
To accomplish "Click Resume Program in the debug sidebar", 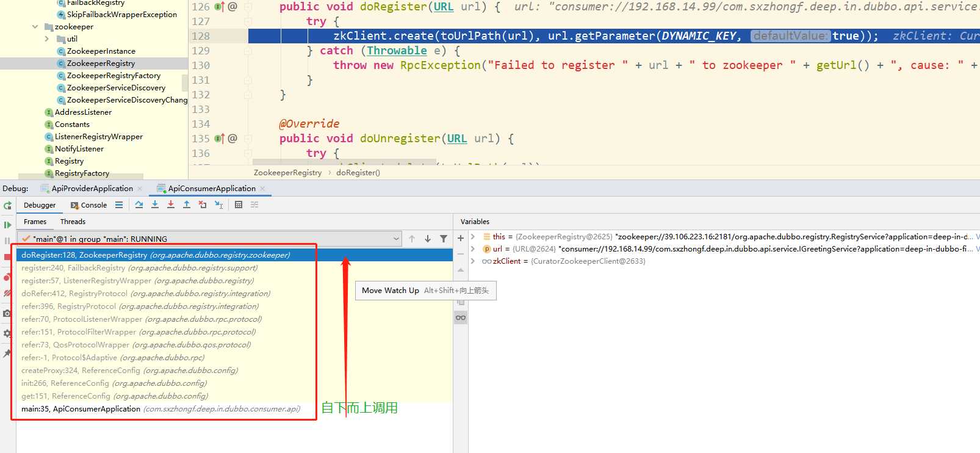I will pyautogui.click(x=7, y=225).
